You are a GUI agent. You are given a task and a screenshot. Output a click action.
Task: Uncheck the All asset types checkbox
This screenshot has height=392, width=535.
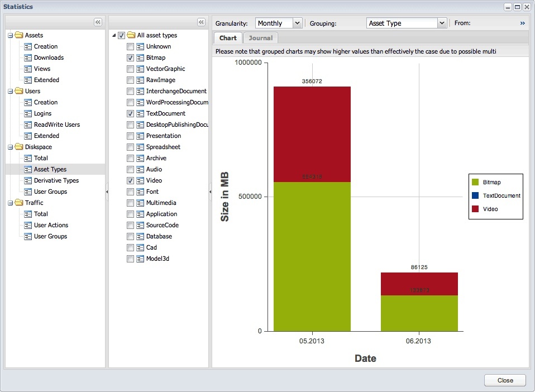click(122, 35)
